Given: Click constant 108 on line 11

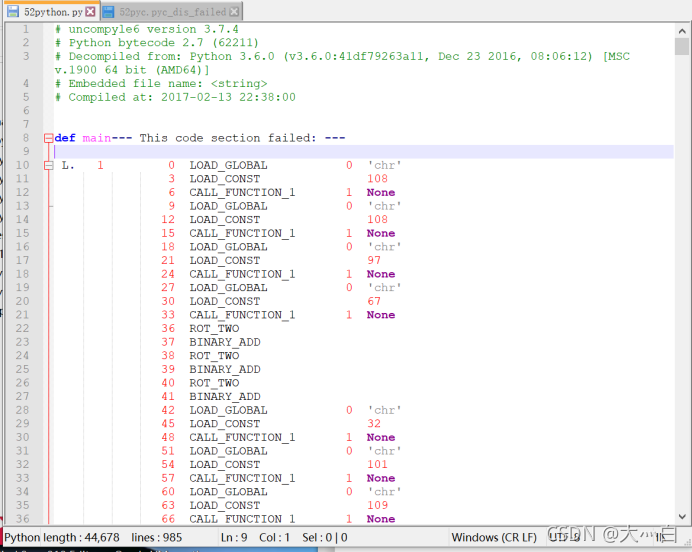Looking at the screenshot, I should click(x=377, y=179).
